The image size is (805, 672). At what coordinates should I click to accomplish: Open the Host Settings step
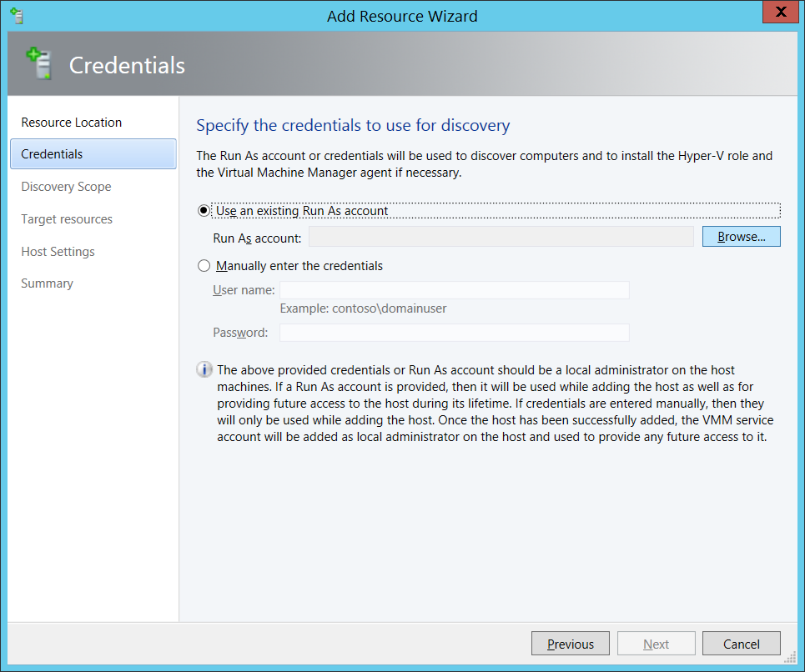pyautogui.click(x=58, y=251)
